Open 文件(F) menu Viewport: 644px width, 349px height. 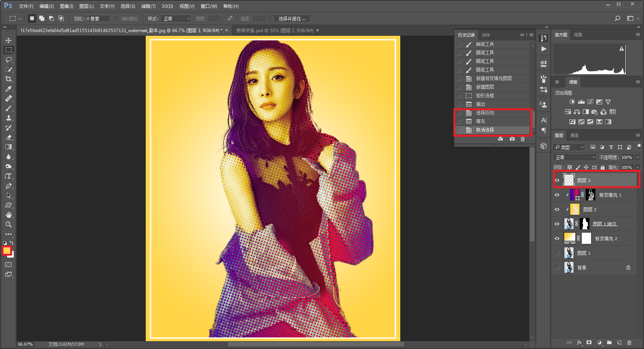[26, 6]
